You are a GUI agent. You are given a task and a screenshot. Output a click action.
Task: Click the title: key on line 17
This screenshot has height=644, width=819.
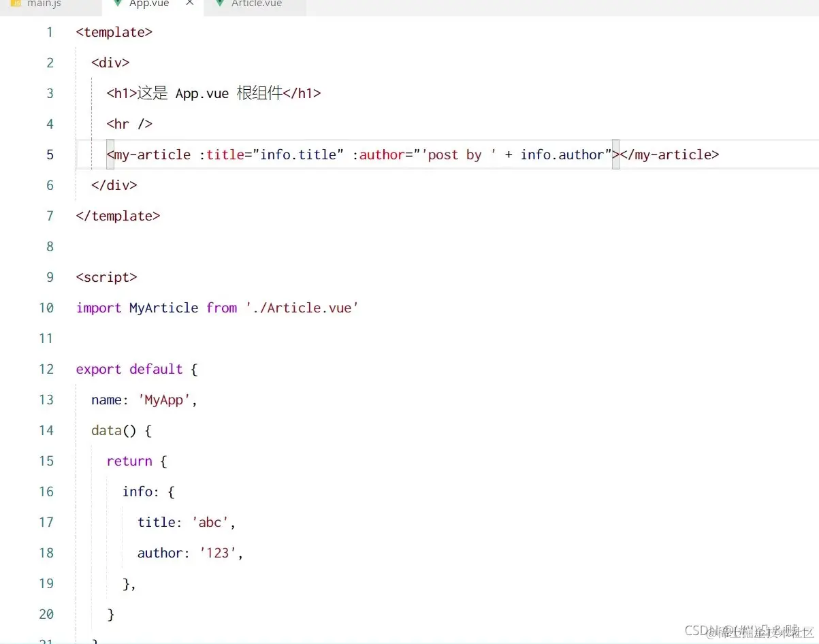[160, 523]
